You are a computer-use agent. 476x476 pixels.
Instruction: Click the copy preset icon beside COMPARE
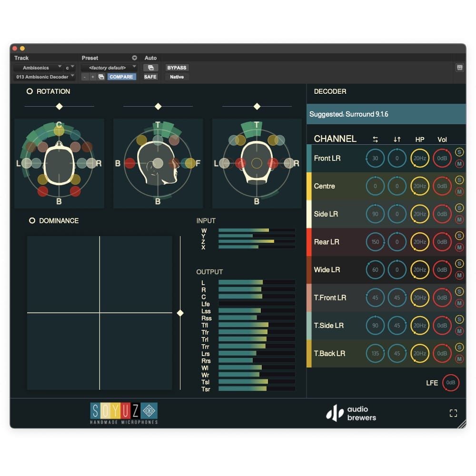(x=101, y=77)
